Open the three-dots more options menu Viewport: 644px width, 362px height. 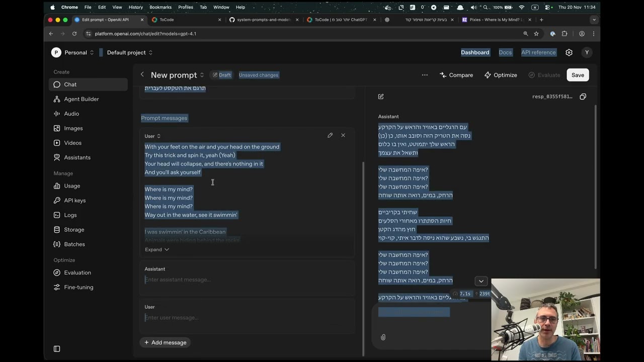(x=425, y=75)
